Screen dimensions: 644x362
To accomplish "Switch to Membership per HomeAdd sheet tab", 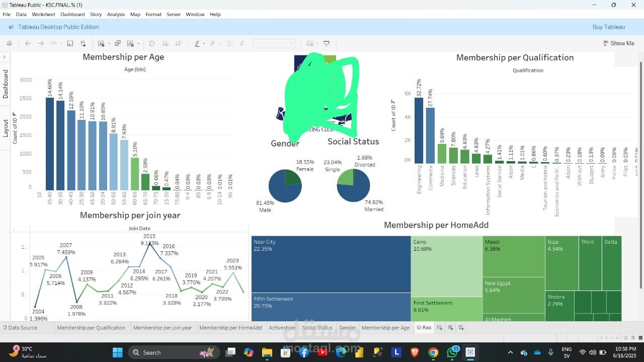I will tap(230, 328).
